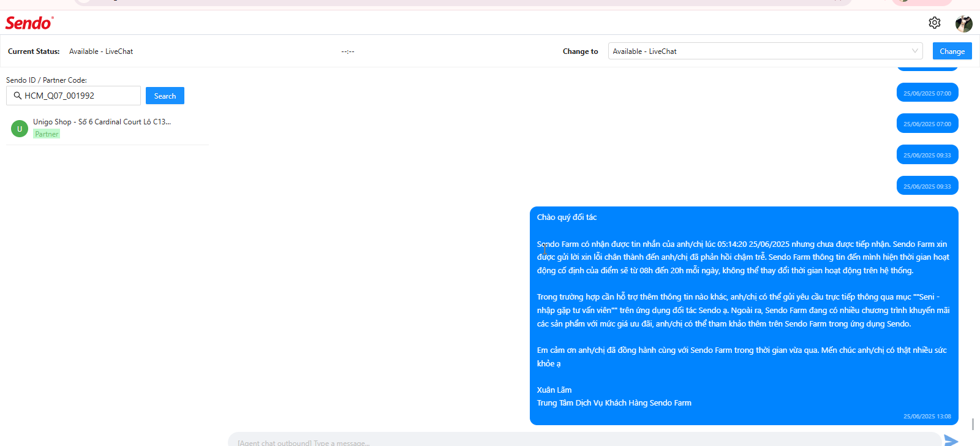
Task: Click the 'Available - LiveChat' current status text
Action: click(x=101, y=51)
